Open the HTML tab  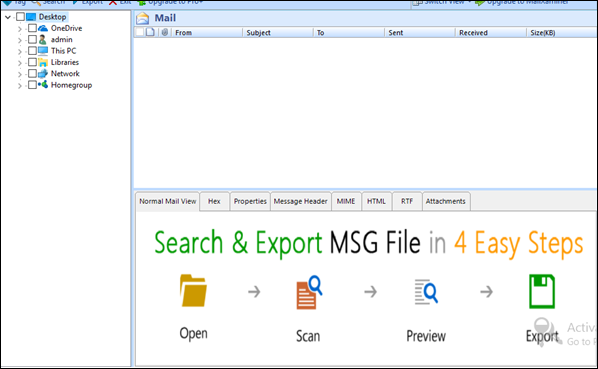point(376,201)
